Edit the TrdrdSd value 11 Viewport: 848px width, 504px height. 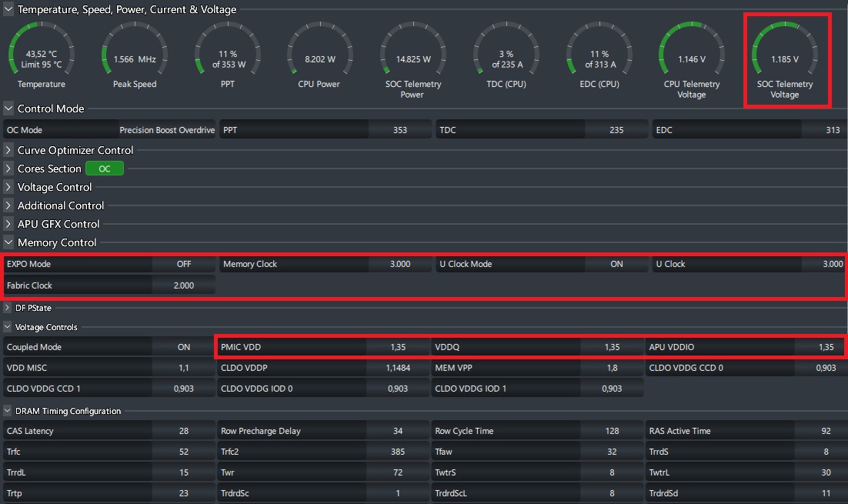[x=821, y=493]
